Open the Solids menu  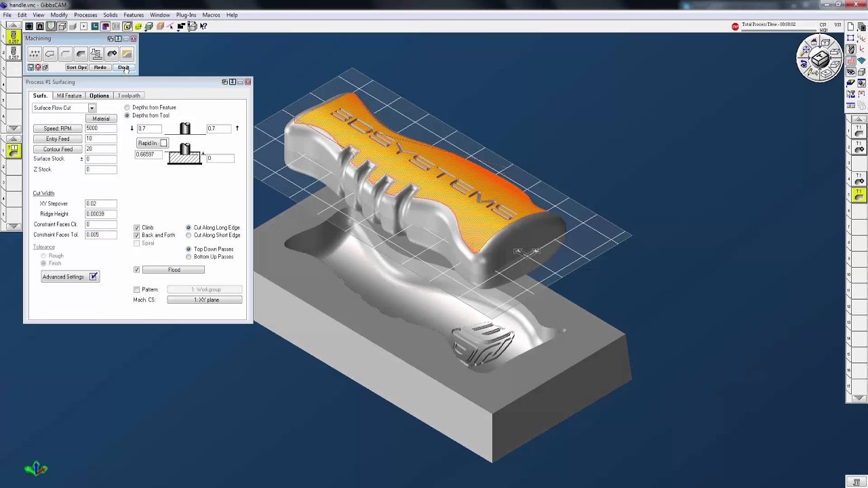point(111,15)
